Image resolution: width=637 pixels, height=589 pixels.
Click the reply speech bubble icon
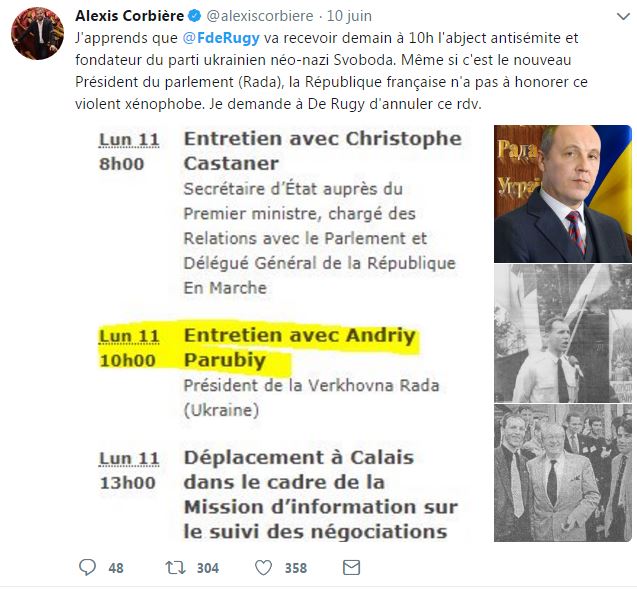pyautogui.click(x=87, y=567)
